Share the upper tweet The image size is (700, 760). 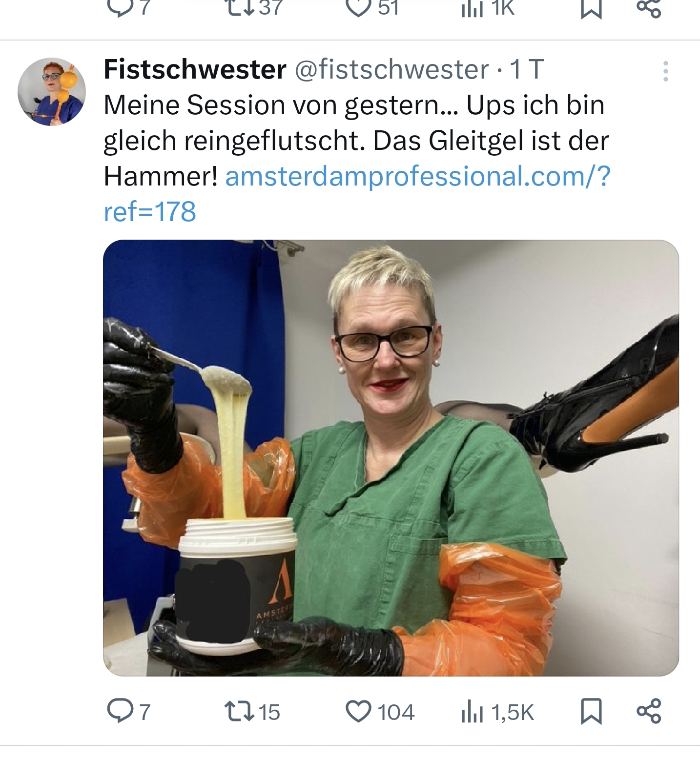tap(649, 8)
